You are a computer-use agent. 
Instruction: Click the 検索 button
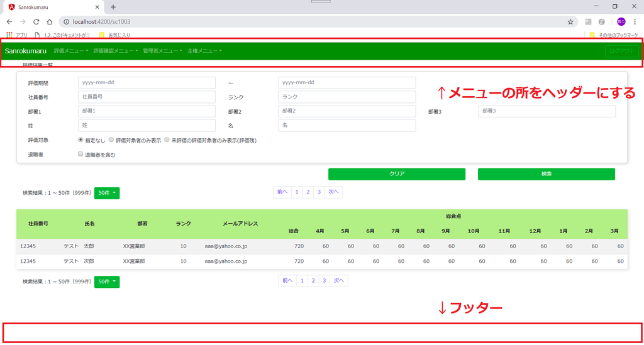coord(547,174)
